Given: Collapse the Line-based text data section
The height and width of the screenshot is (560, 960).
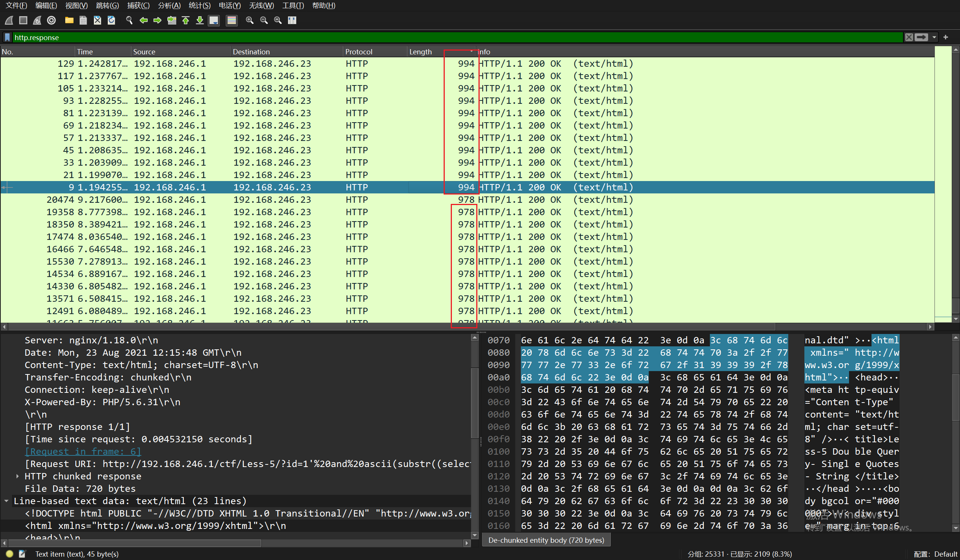Looking at the screenshot, I should [x=6, y=501].
